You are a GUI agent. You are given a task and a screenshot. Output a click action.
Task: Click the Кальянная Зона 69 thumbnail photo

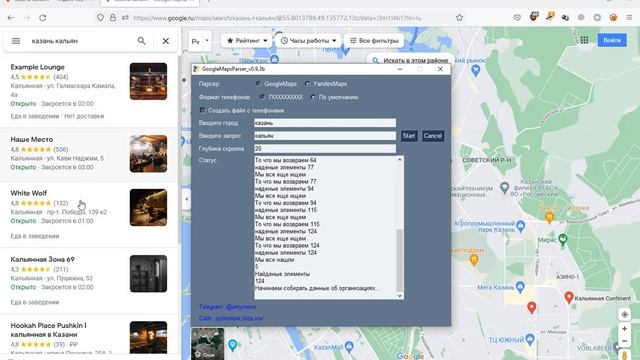point(148,273)
